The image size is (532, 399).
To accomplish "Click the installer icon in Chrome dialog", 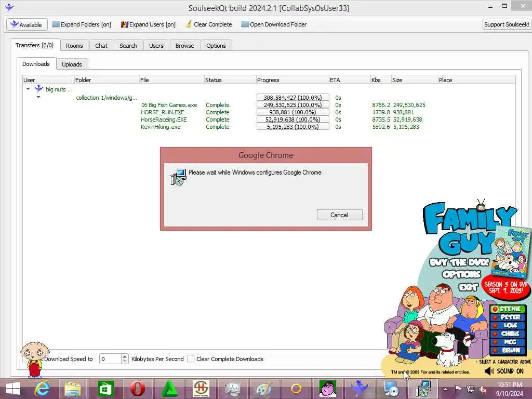I will tap(179, 177).
